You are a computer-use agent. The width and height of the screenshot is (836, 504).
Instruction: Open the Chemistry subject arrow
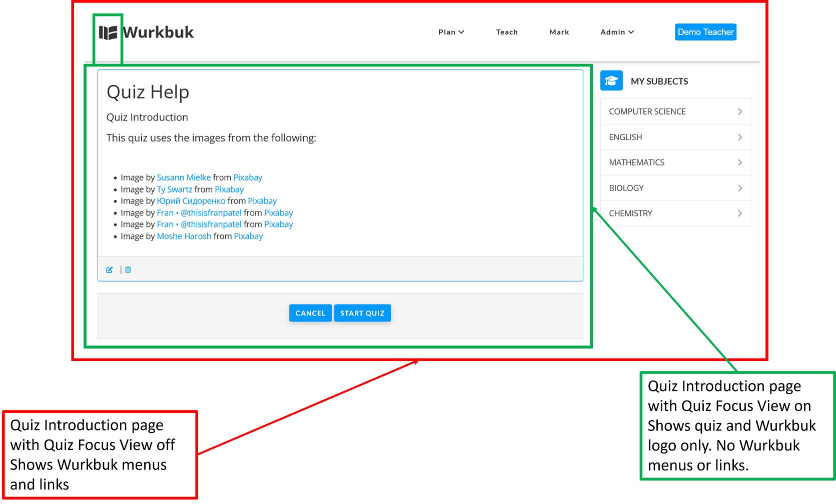(739, 213)
